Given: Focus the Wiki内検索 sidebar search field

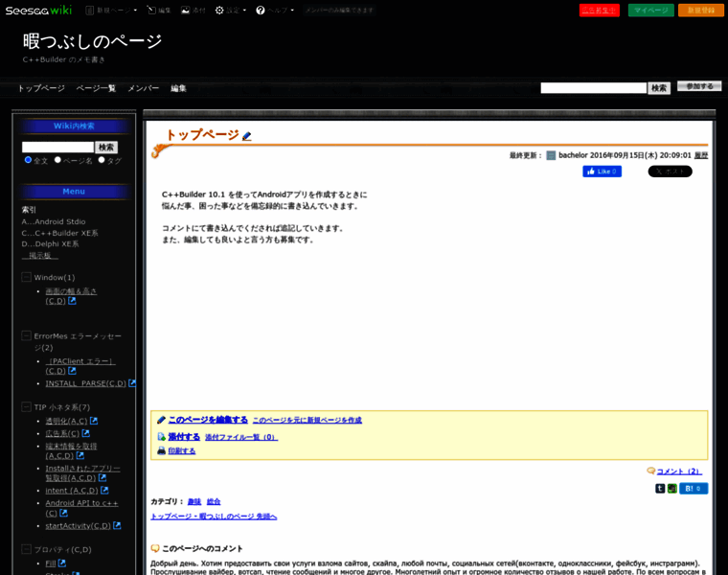Looking at the screenshot, I should click(x=58, y=148).
